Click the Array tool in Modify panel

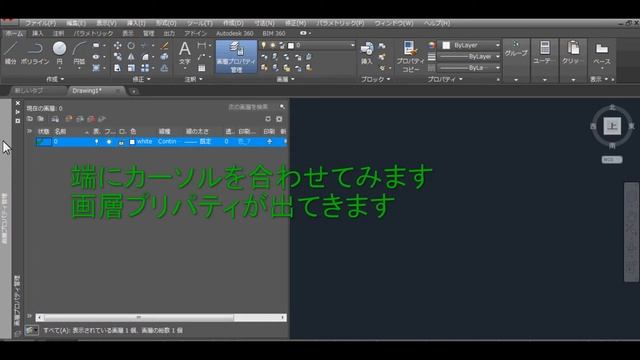[x=145, y=68]
